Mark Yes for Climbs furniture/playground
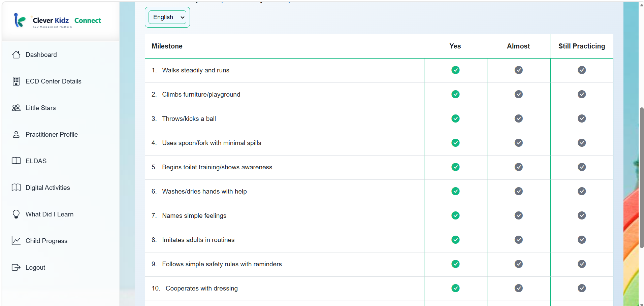 coord(455,94)
